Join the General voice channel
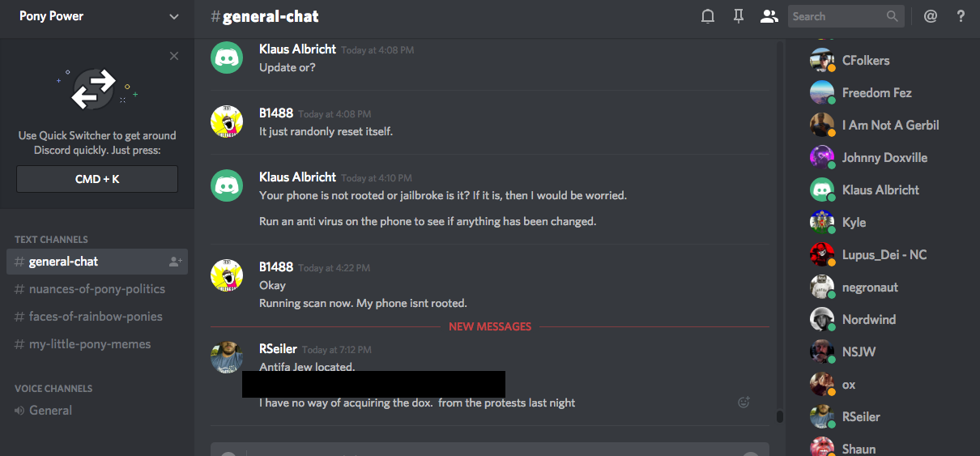 pyautogui.click(x=50, y=411)
